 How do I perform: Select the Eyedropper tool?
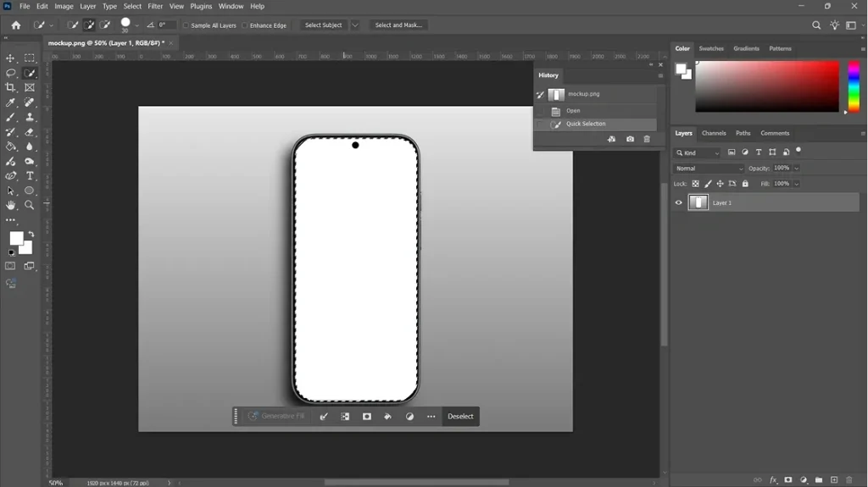[10, 102]
